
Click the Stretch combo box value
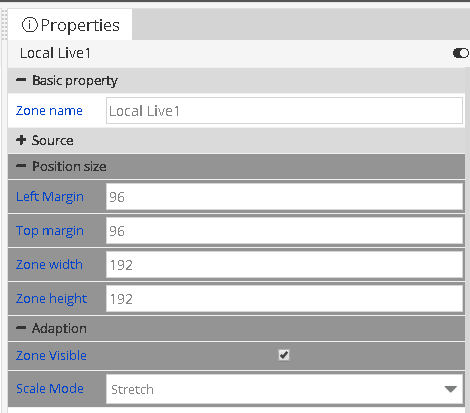tap(132, 389)
